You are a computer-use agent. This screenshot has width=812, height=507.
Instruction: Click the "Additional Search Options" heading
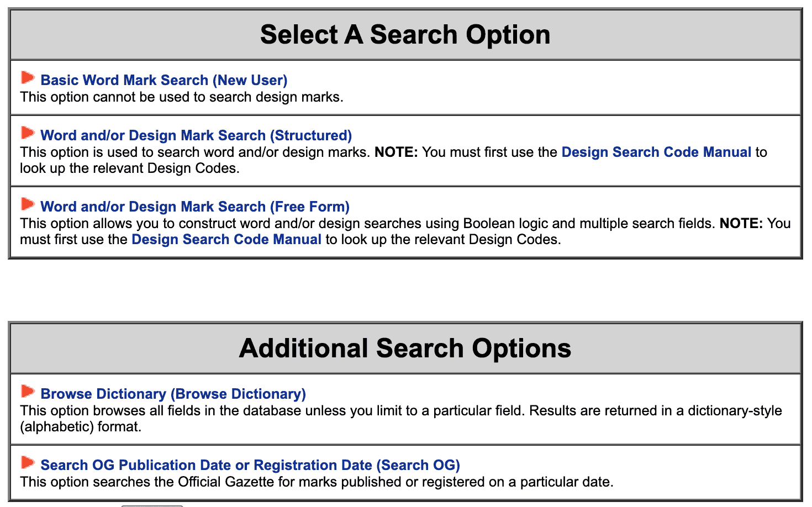405,348
